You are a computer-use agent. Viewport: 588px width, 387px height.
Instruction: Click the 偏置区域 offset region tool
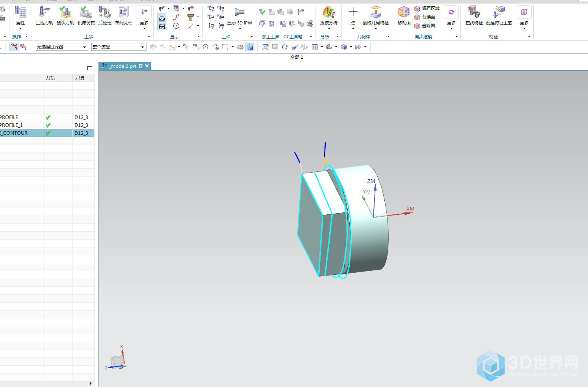427,8
